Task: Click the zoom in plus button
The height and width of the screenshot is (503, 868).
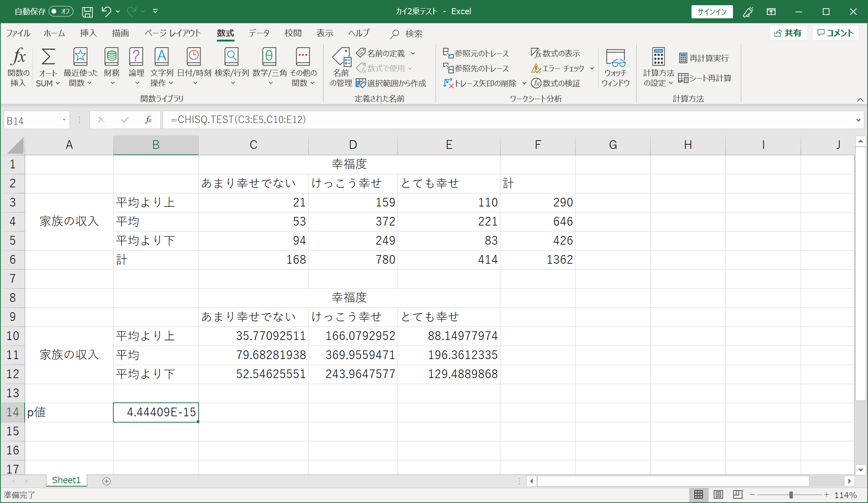Action: point(826,495)
